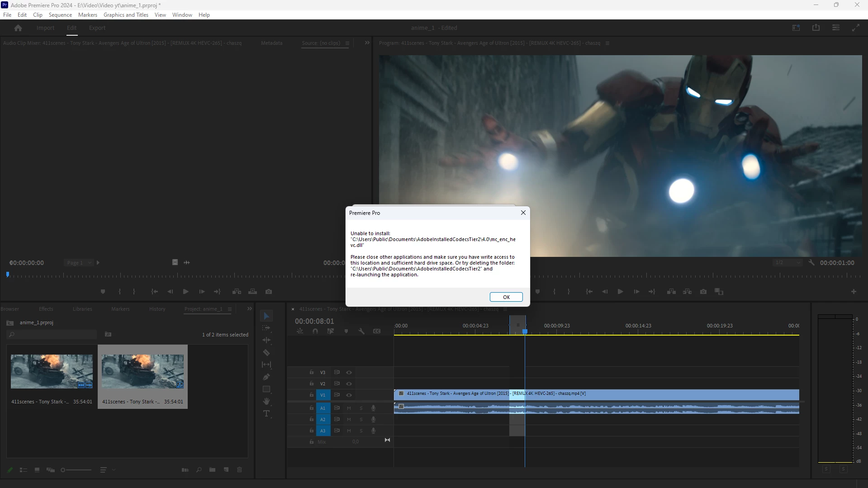Toggle visibility of track V2
The image size is (868, 488).
click(x=349, y=384)
